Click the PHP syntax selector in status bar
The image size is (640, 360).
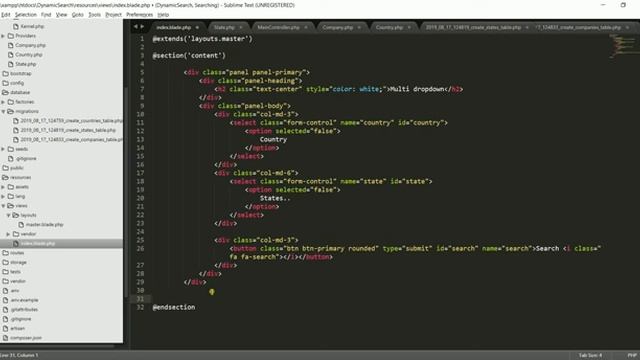coord(632,356)
